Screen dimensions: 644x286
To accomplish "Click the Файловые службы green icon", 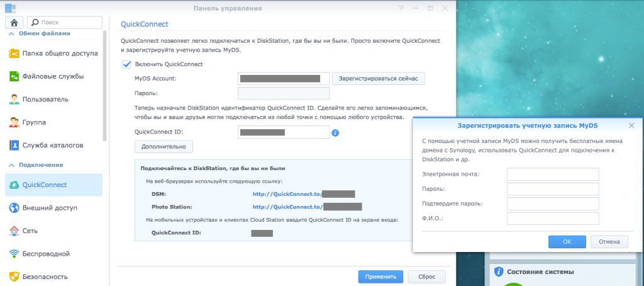I will [x=14, y=77].
